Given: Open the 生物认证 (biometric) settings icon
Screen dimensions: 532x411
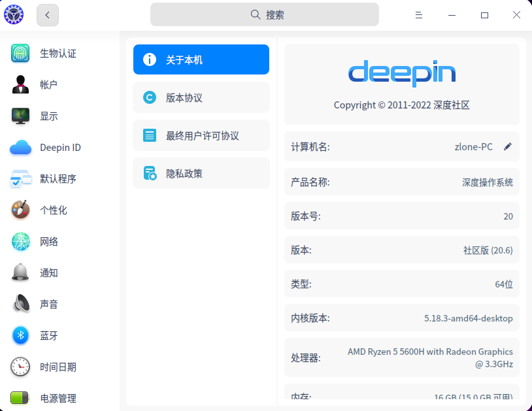Looking at the screenshot, I should click(x=20, y=53).
